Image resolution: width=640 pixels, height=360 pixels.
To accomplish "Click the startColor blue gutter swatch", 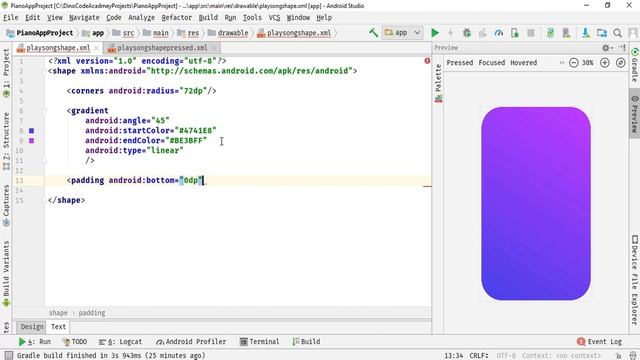I will tap(31, 131).
